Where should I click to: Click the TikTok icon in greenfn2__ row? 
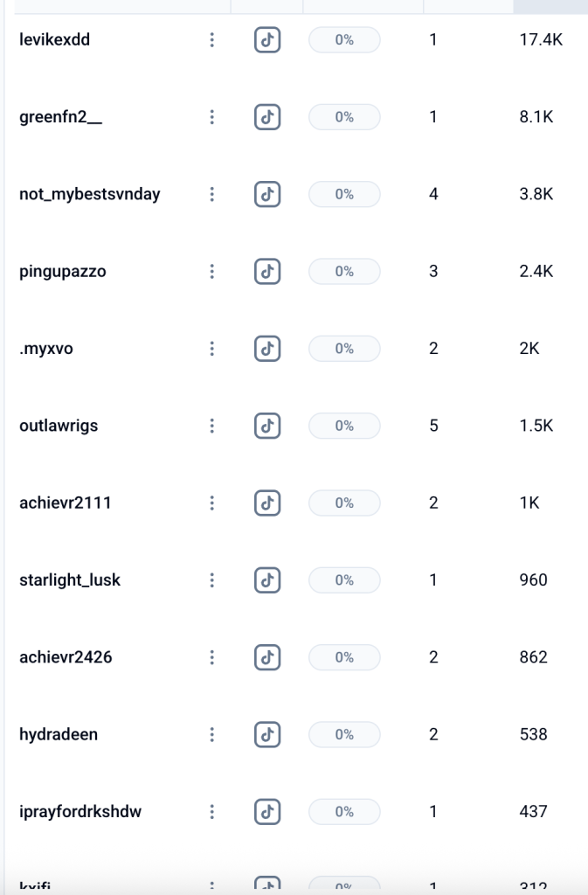[x=267, y=117]
